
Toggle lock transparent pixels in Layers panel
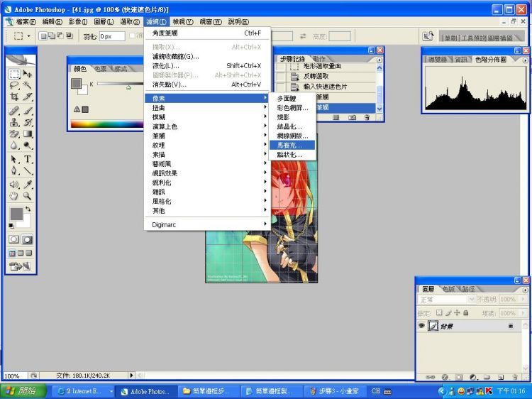pos(439,312)
